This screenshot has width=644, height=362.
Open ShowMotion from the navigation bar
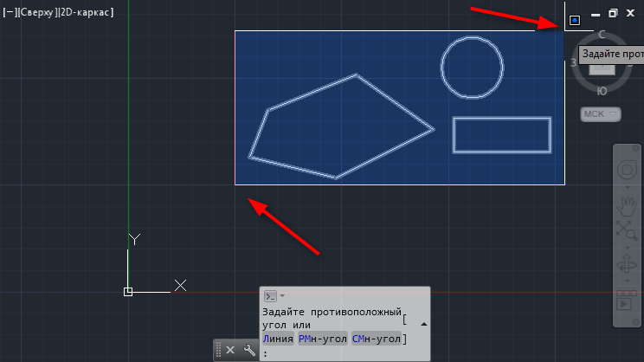point(627,301)
